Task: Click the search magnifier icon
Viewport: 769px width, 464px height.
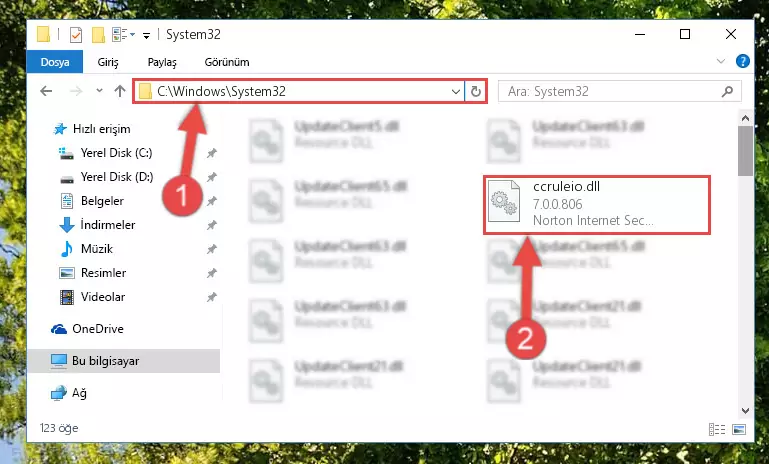Action: coord(727,91)
